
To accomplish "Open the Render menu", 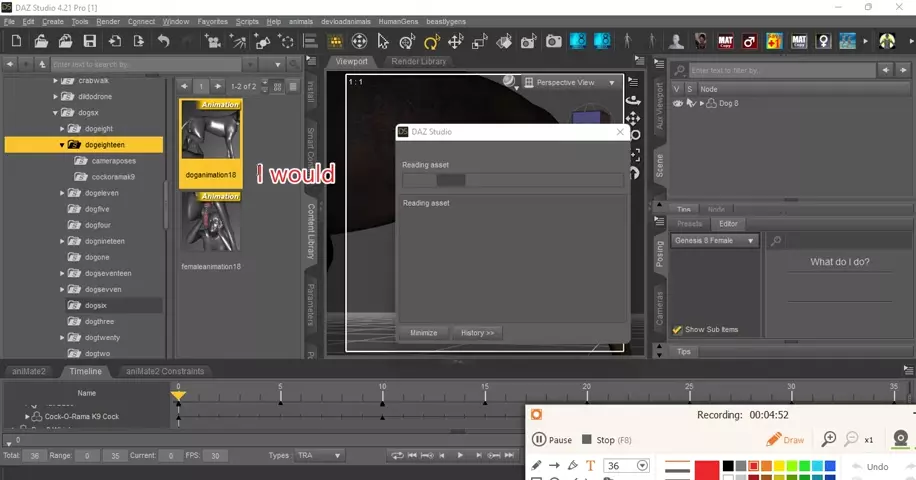I will 108,21.
